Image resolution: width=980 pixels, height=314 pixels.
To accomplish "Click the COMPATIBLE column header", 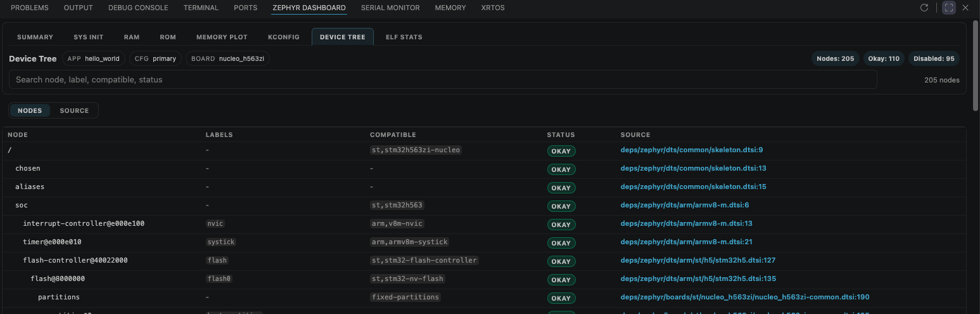I will click(x=393, y=134).
